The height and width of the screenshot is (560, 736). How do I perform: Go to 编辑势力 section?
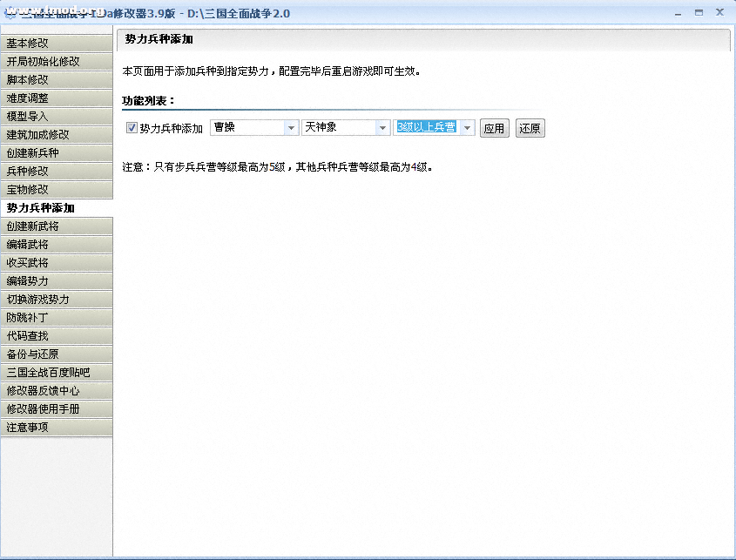point(57,281)
